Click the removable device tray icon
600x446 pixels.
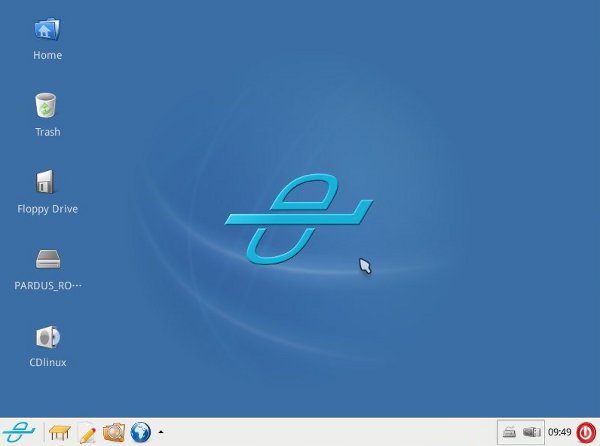(532, 432)
